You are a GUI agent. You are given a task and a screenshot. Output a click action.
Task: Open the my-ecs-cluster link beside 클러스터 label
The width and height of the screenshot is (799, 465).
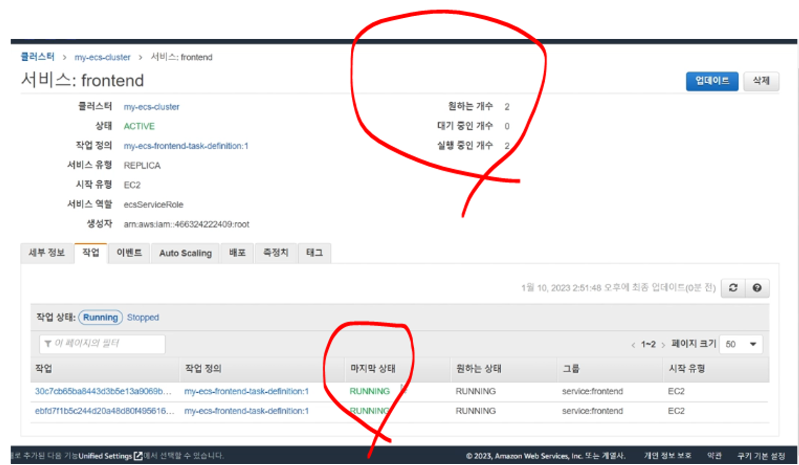151,107
